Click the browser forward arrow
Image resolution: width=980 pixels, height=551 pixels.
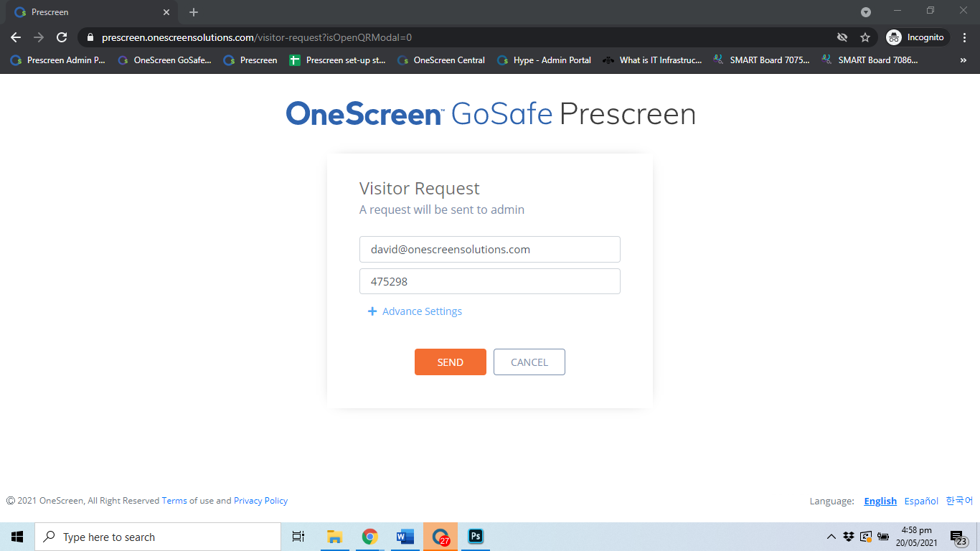[39, 37]
